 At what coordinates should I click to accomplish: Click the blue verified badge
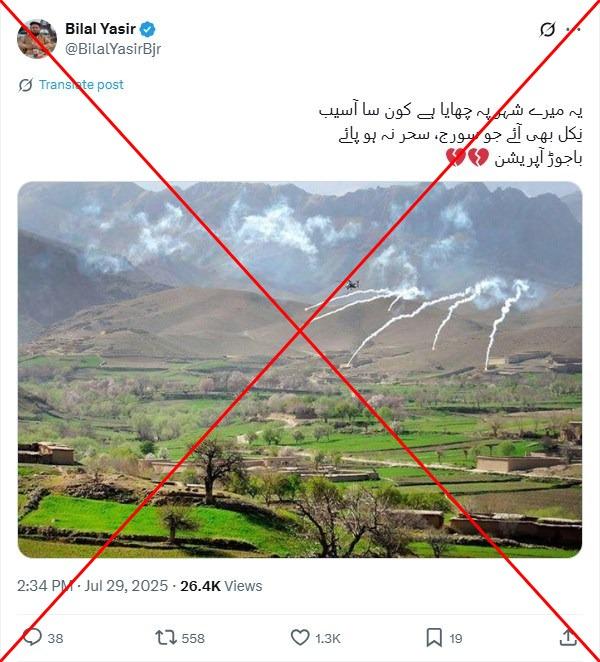(147, 30)
